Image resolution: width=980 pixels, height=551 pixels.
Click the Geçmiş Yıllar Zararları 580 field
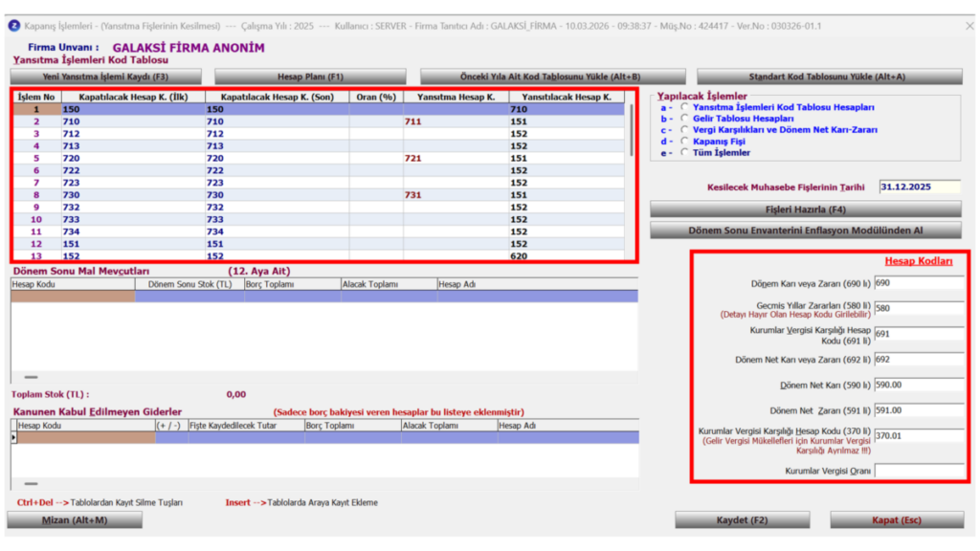coord(919,309)
